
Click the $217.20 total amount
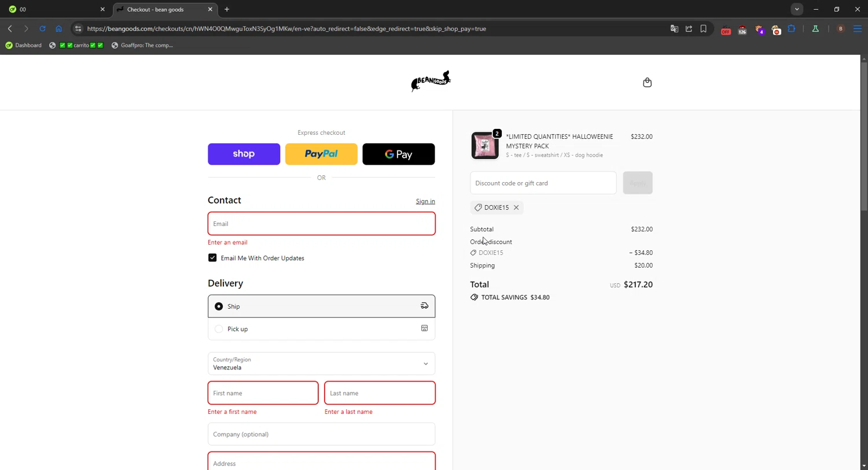tap(638, 284)
